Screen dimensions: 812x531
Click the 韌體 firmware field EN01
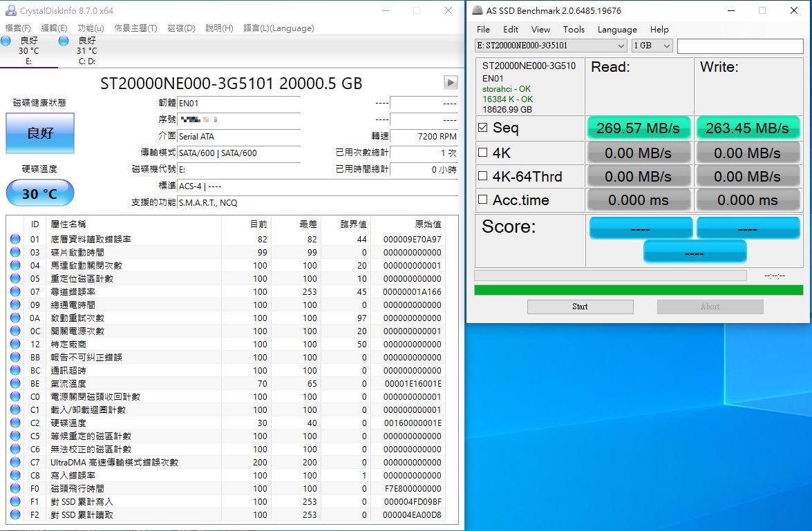coord(238,103)
